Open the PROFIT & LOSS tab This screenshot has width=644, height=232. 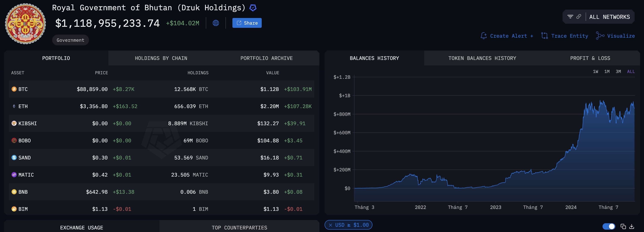pos(590,58)
